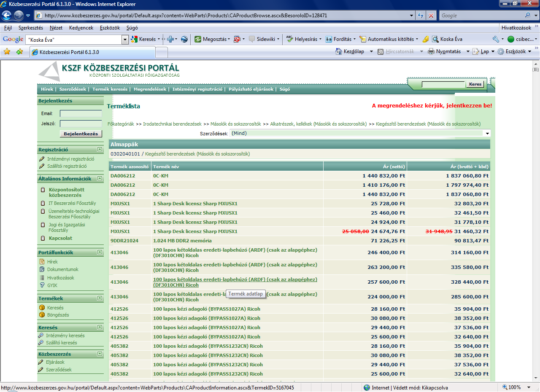Open the Nézet menu

pos(56,28)
